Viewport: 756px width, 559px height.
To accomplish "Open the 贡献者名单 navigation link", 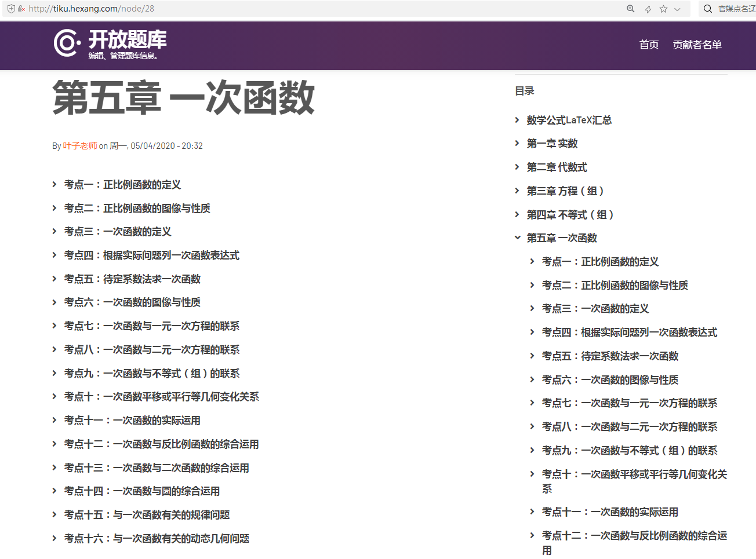I will click(x=697, y=45).
